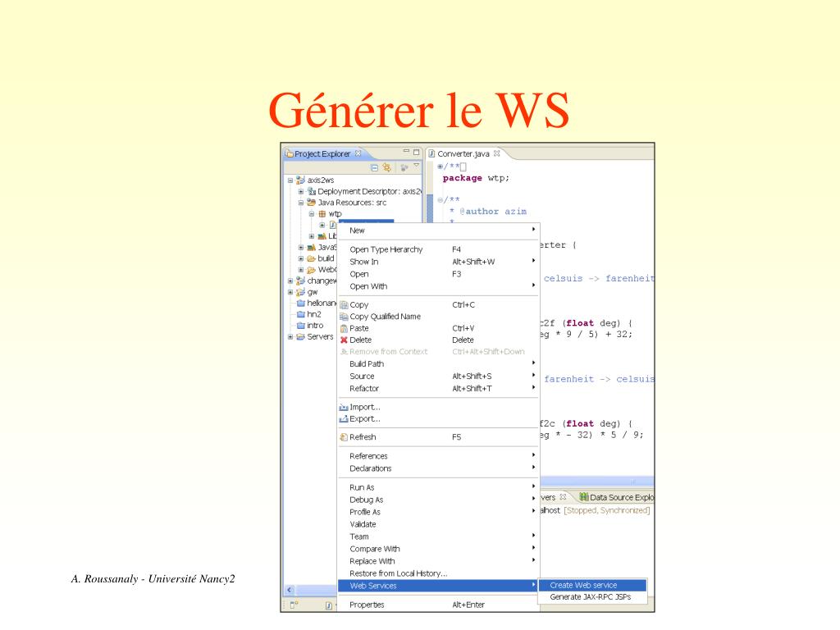Close the Project Explorer tab
The image size is (840, 630).
358,153
